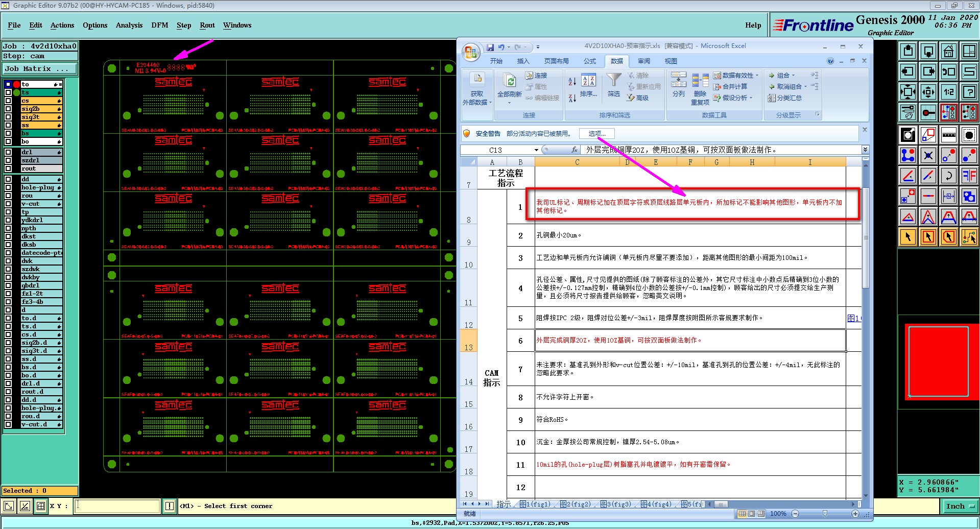The image size is (980, 529).
Task: Toggle checkbox for layer rout
Action: click(x=8, y=169)
